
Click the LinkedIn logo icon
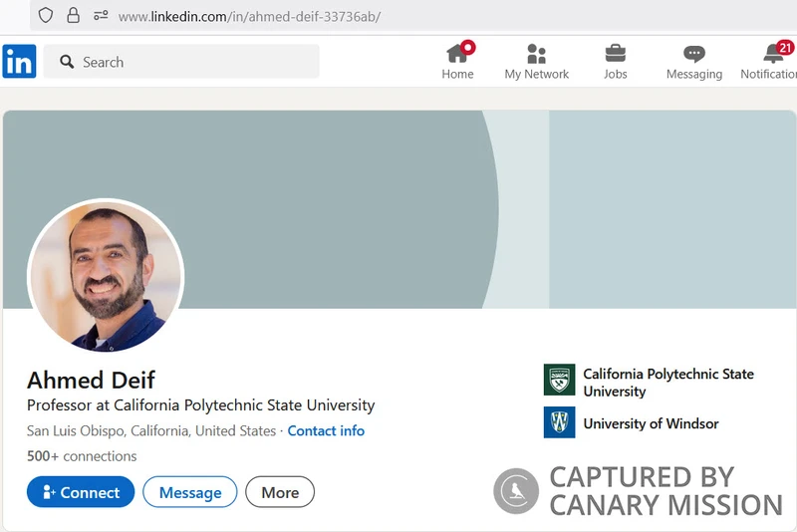(19, 62)
